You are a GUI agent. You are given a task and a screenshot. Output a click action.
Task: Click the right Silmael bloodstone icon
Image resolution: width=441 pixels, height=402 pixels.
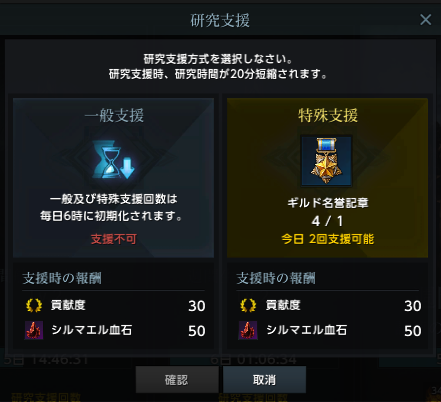point(248,330)
